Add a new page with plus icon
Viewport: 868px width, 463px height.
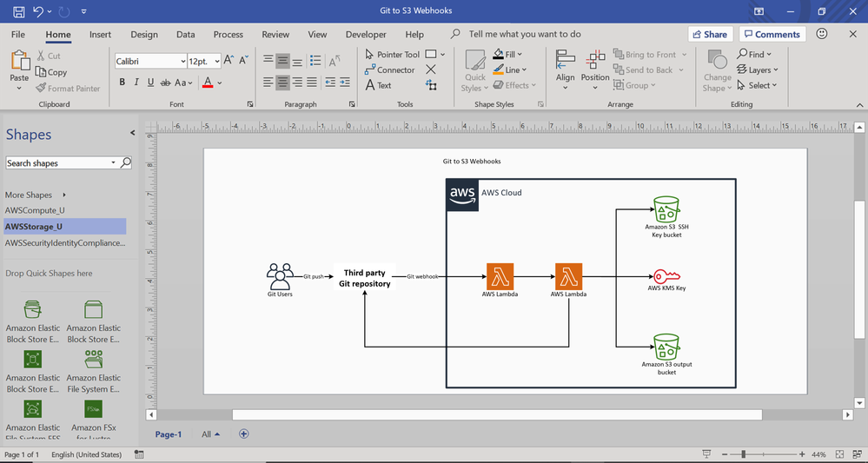(x=243, y=433)
